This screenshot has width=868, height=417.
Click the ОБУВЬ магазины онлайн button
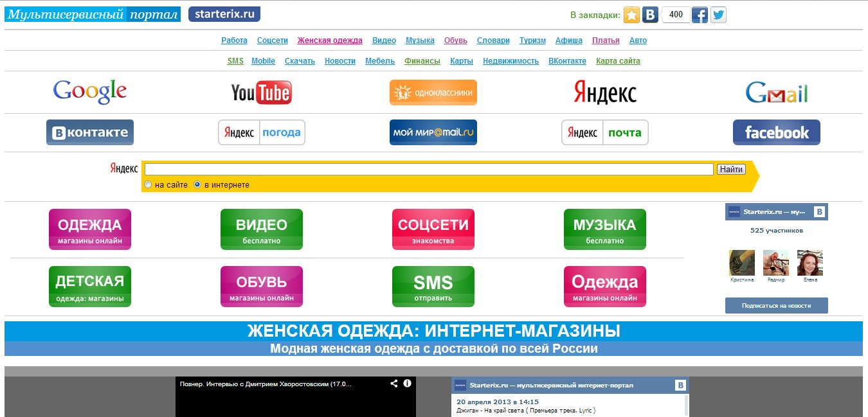262,287
